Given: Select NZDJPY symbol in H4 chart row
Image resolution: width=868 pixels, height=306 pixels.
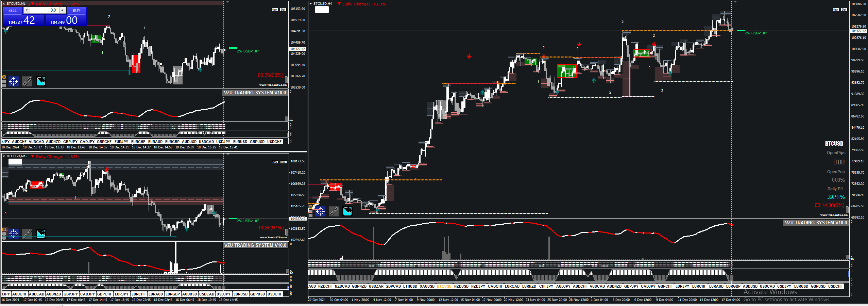Looking at the screenshot, I should click(x=478, y=286).
